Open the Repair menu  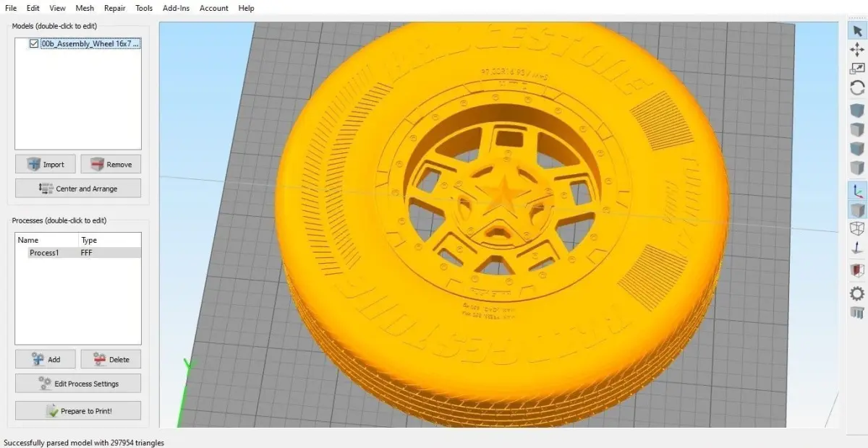point(115,8)
